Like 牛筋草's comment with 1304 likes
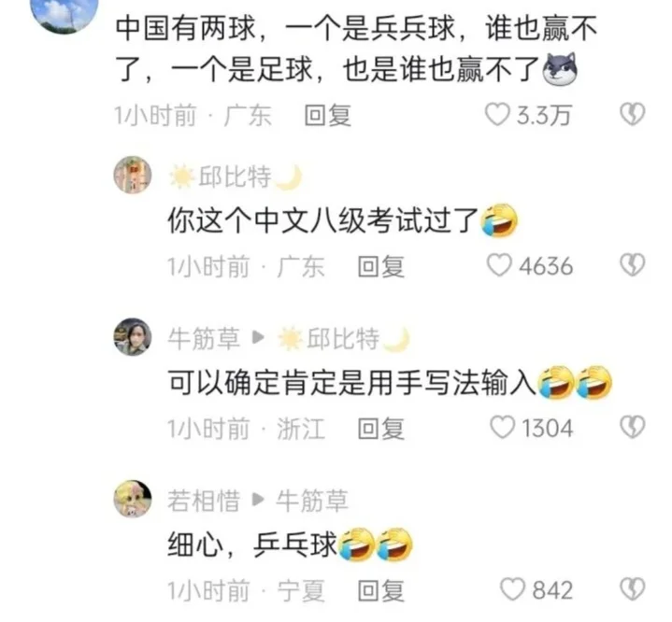Image resolution: width=672 pixels, height=622 pixels. tap(502, 428)
